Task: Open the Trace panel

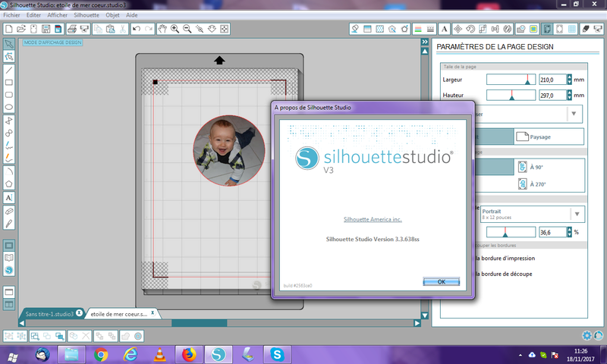Action: pyautogui.click(x=533, y=29)
